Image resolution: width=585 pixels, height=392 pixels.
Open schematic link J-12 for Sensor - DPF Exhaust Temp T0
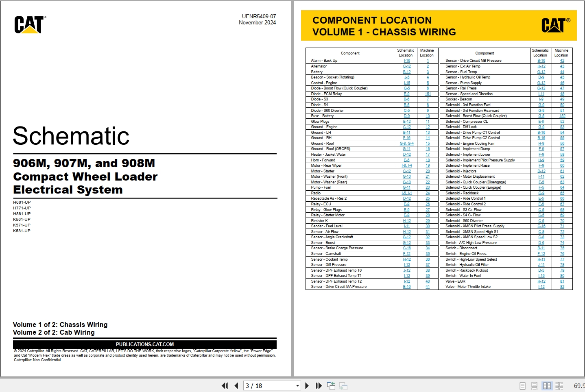407,270
